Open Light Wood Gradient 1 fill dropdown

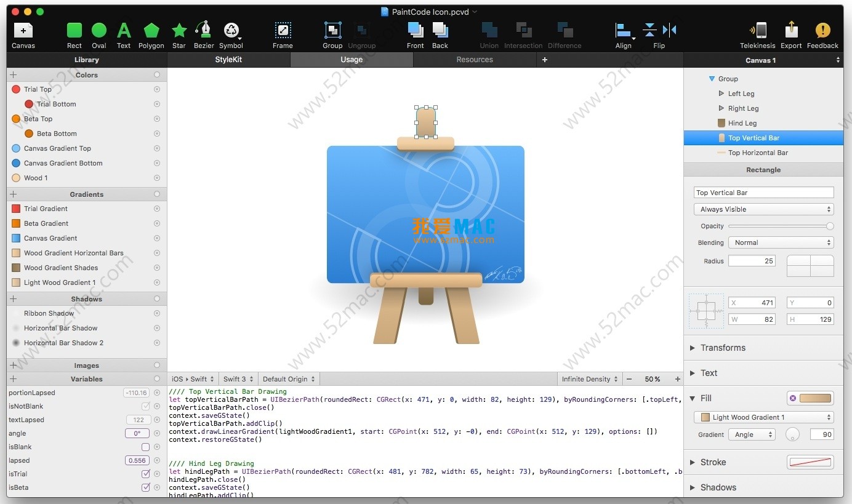pyautogui.click(x=763, y=417)
